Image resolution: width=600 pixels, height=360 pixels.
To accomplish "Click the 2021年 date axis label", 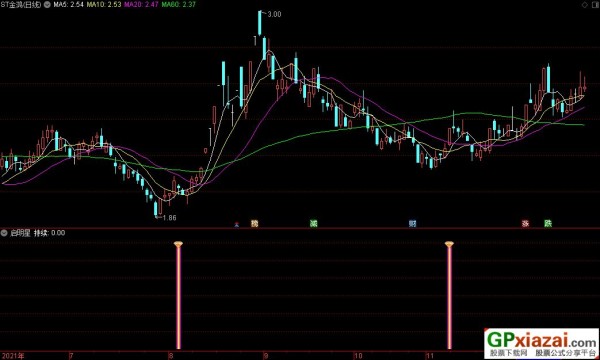I will point(12,356).
